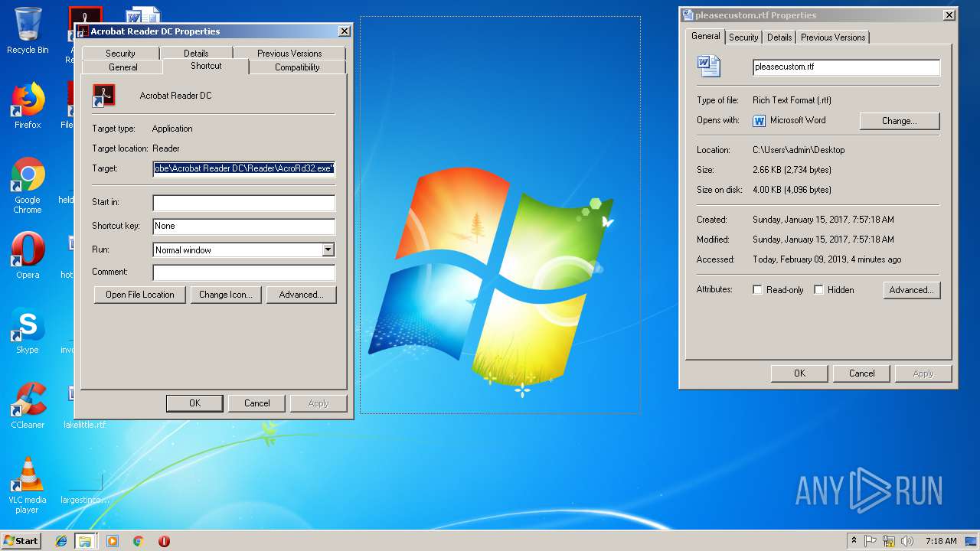This screenshot has width=980, height=551.
Task: Launch the Opera desktop shortcut
Action: (28, 255)
